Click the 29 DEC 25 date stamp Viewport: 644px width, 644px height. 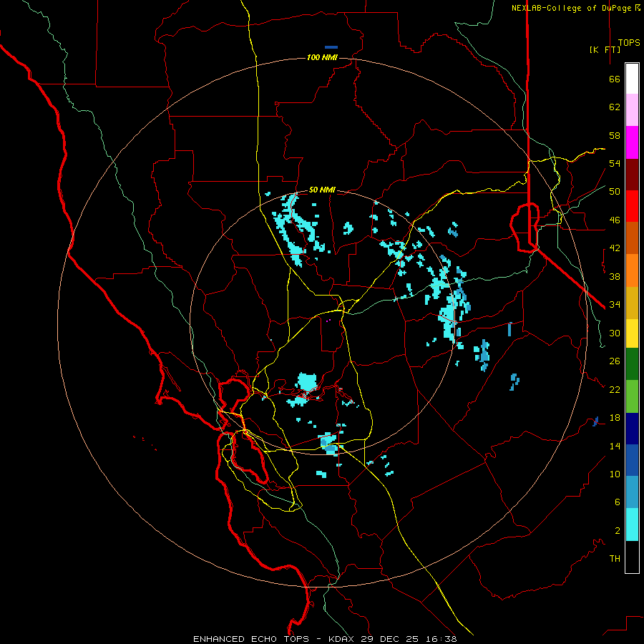click(389, 639)
